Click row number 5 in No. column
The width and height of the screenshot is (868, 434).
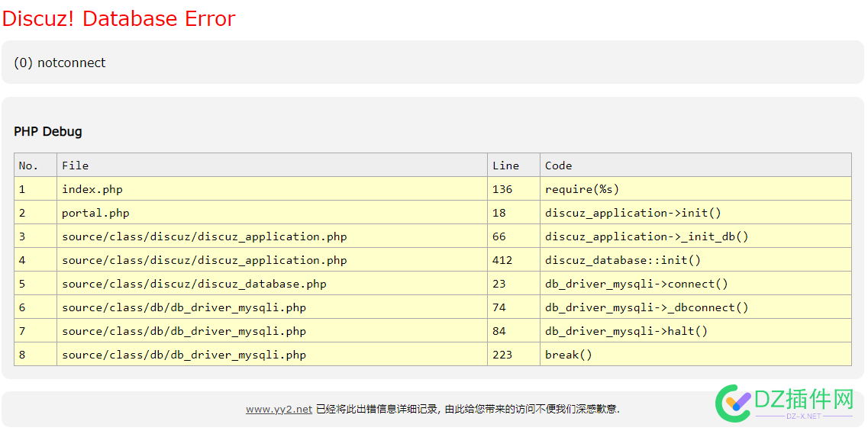(x=35, y=284)
